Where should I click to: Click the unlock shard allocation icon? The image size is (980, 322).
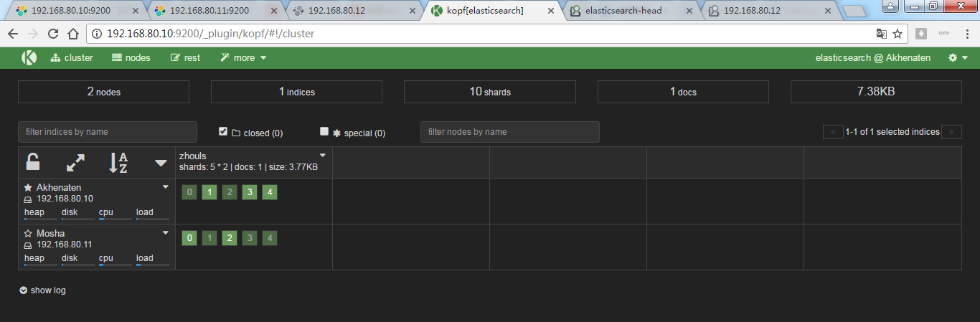pos(33,162)
